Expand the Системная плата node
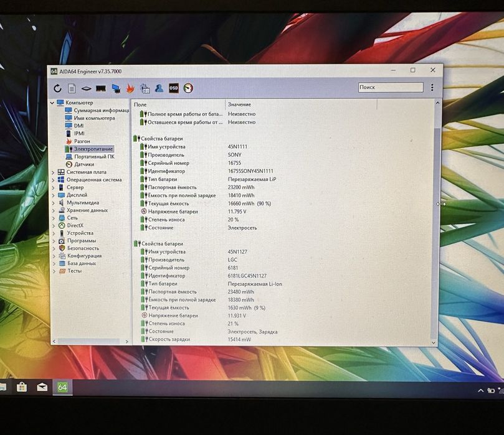Viewport: 504px width, 435px height. tap(53, 172)
